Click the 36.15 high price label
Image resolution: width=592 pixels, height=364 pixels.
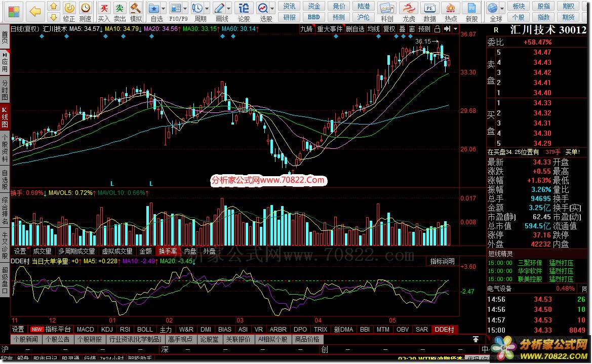click(423, 41)
